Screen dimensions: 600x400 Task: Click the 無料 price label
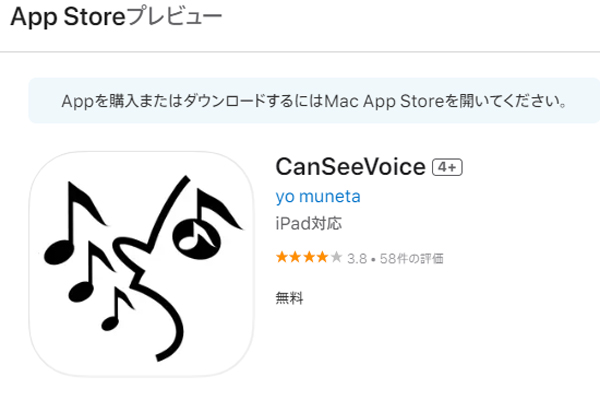pyautogui.click(x=289, y=298)
